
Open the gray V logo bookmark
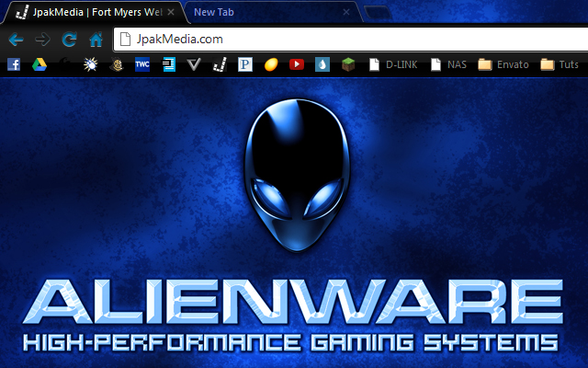(194, 64)
